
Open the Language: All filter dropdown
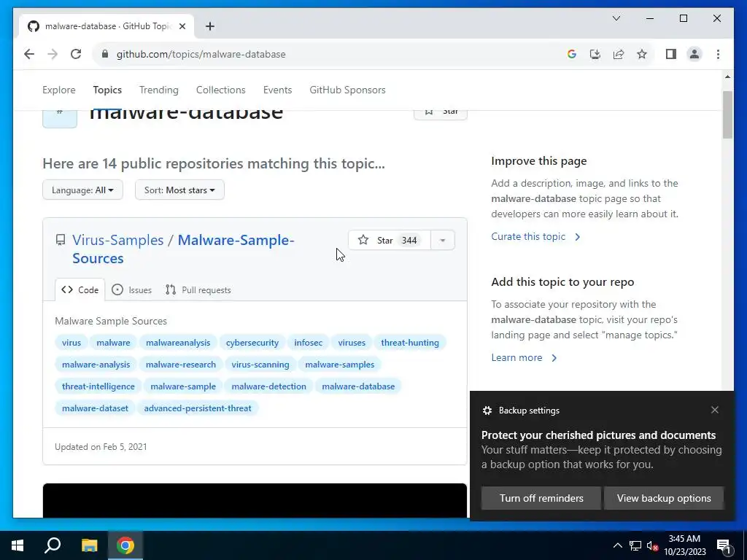[x=82, y=190]
